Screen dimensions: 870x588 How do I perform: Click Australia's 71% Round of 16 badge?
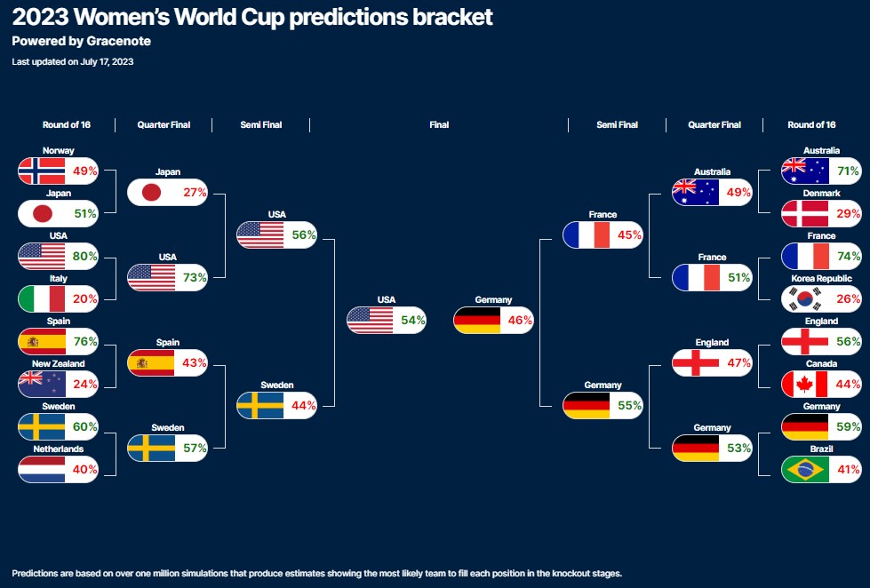click(822, 171)
